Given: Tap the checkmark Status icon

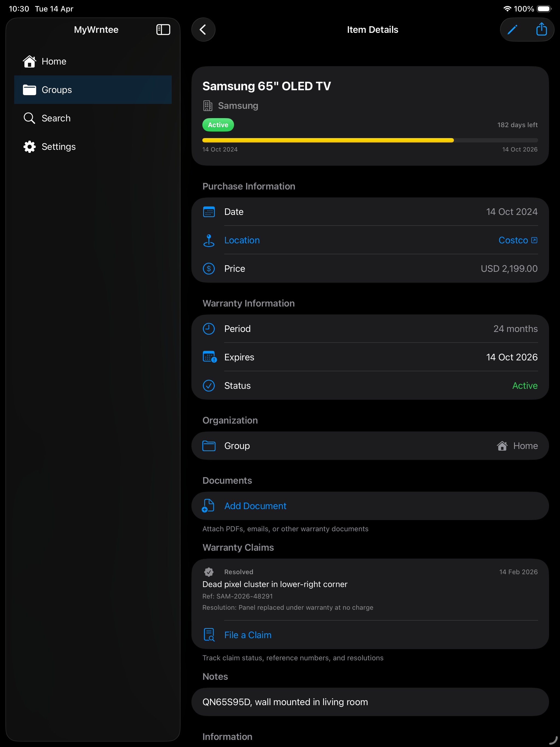Looking at the screenshot, I should click(209, 385).
